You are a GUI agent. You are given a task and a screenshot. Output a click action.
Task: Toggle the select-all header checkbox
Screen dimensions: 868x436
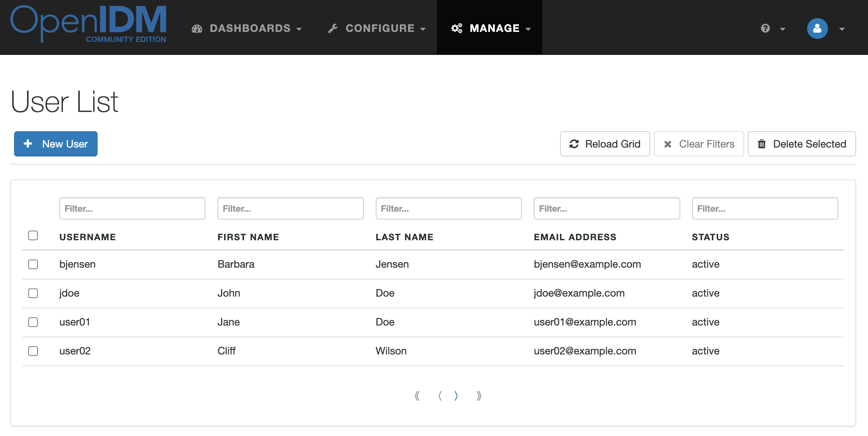(33, 235)
